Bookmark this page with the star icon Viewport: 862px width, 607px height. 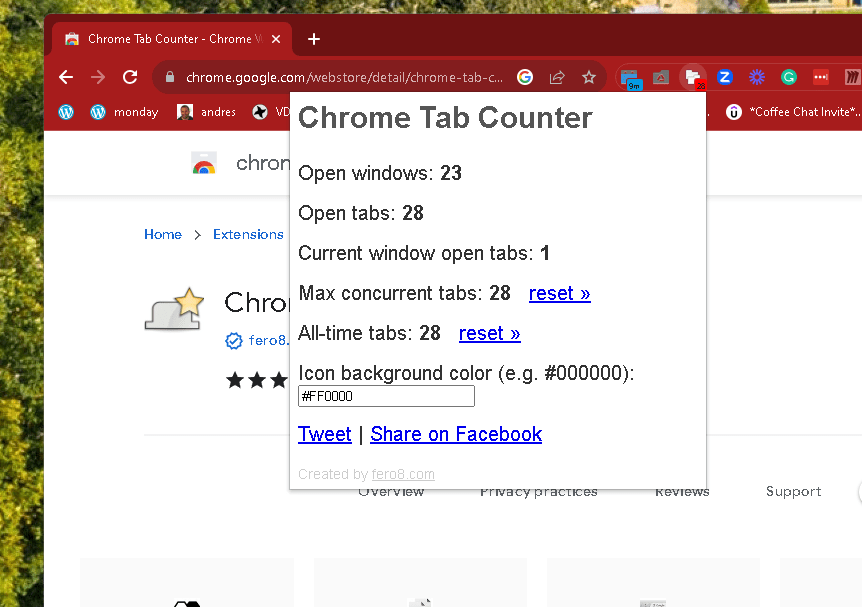coord(589,77)
